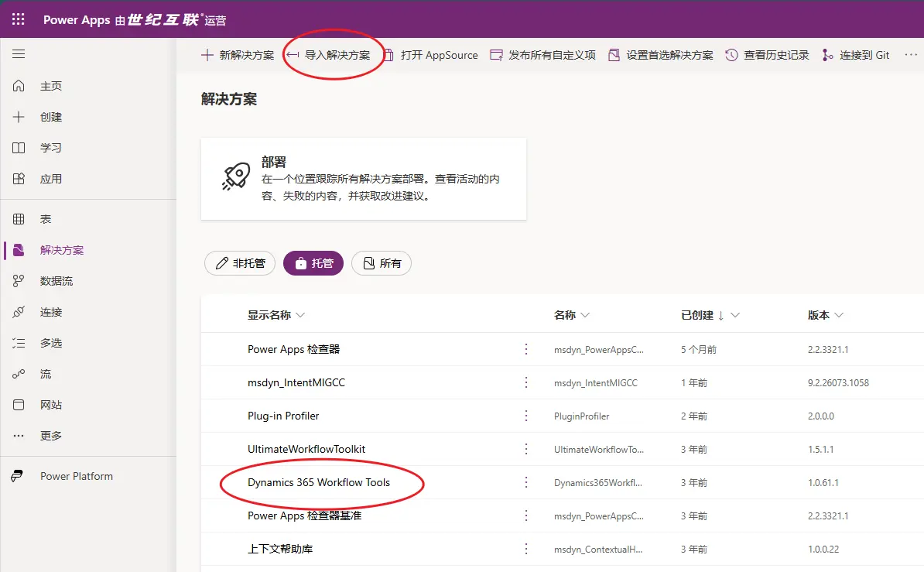Open Power Apps 检查器基准 solution
Screen dimensions: 924x572
[x=305, y=515]
